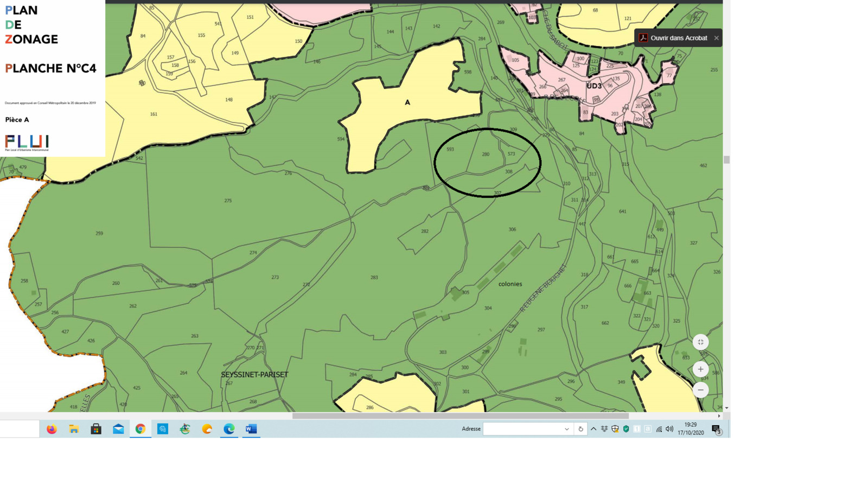Open File Explorer from the taskbar

point(74,429)
